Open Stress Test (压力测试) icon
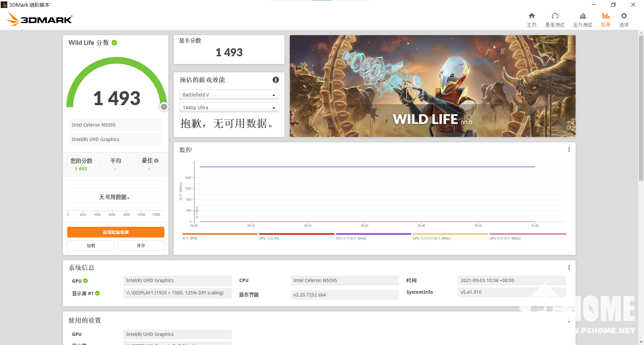The width and height of the screenshot is (644, 345). tap(583, 16)
